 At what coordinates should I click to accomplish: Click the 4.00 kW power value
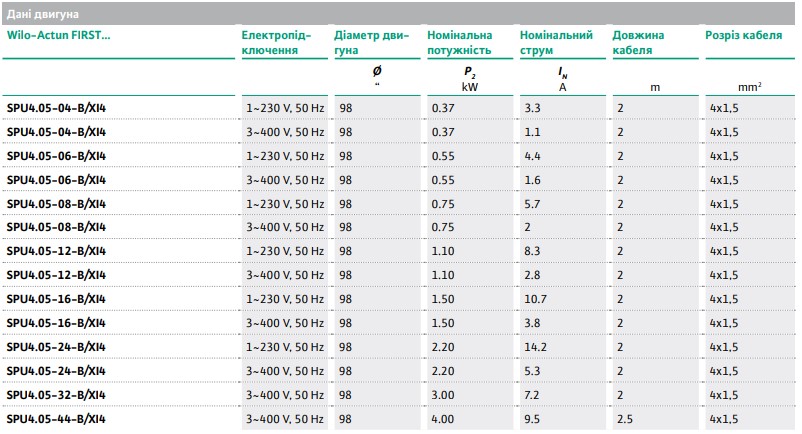442,418
